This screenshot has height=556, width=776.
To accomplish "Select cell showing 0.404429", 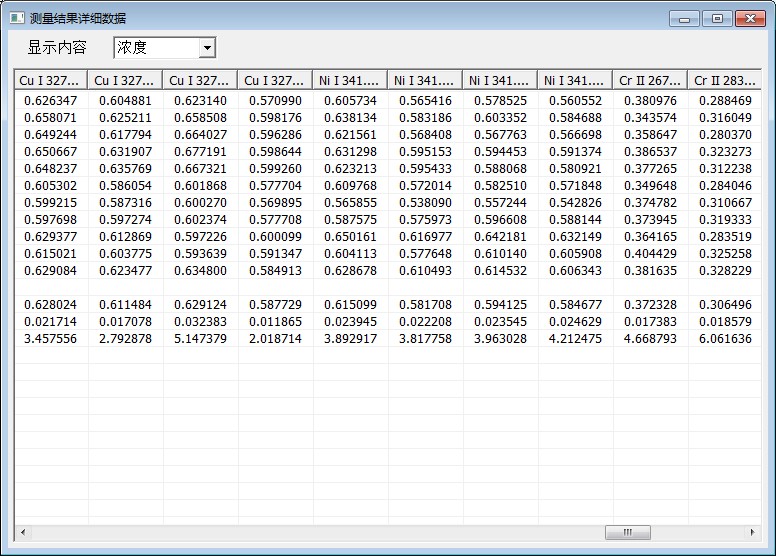I will 650,253.
